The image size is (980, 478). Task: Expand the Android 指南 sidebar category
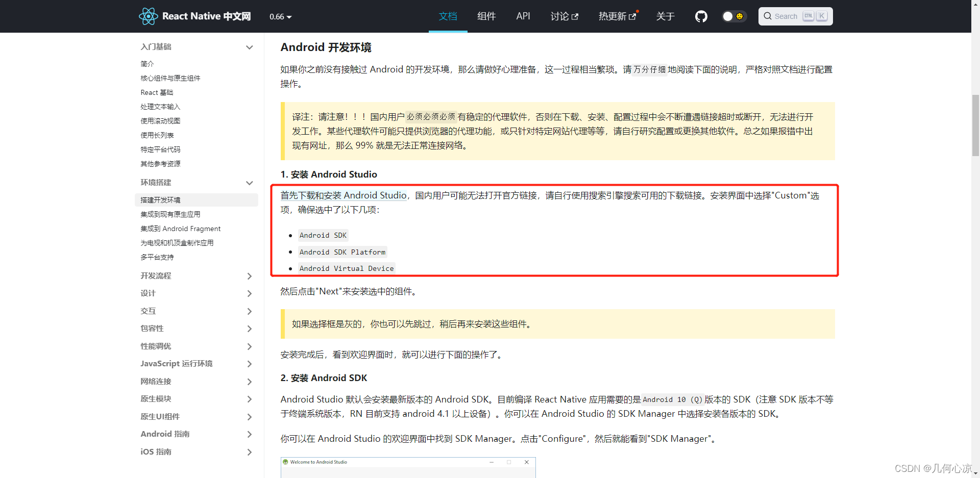coord(197,434)
